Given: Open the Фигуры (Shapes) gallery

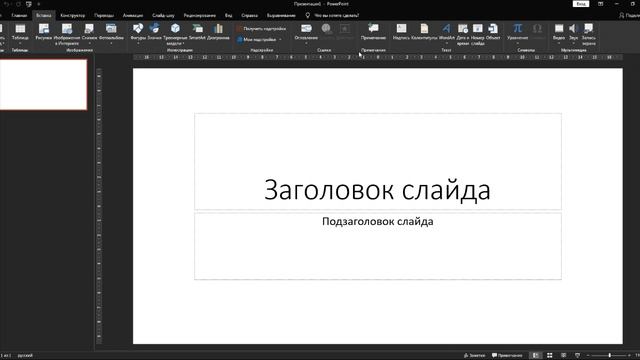Looking at the screenshot, I should [138, 33].
